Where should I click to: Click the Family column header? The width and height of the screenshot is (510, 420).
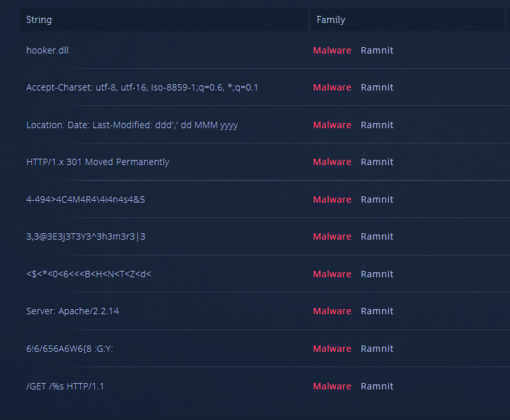click(407, 20)
